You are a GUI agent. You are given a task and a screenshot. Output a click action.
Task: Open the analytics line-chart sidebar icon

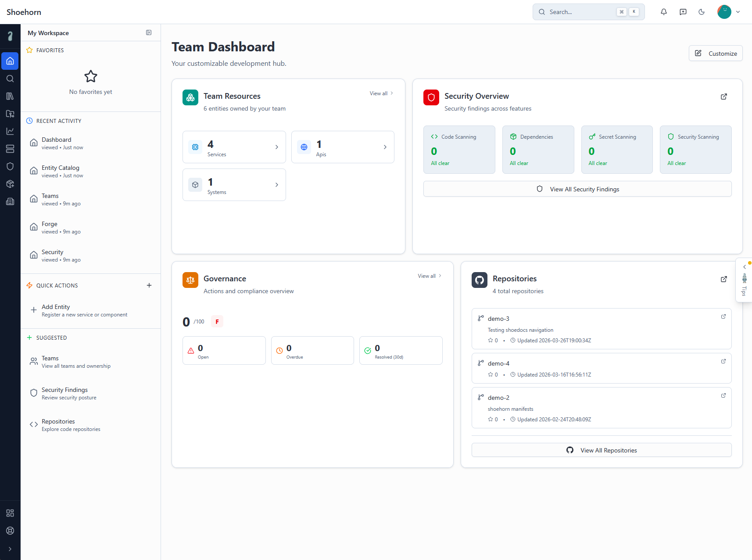coord(10,131)
